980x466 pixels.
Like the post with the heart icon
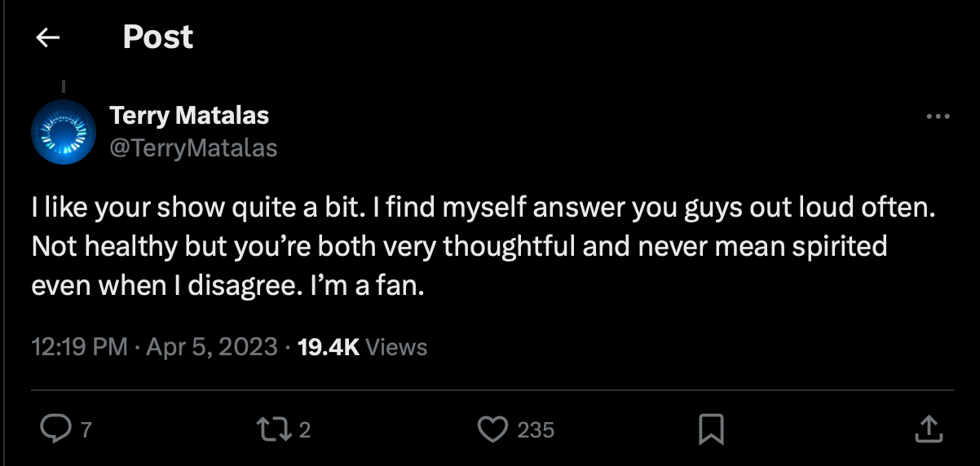[x=492, y=429]
